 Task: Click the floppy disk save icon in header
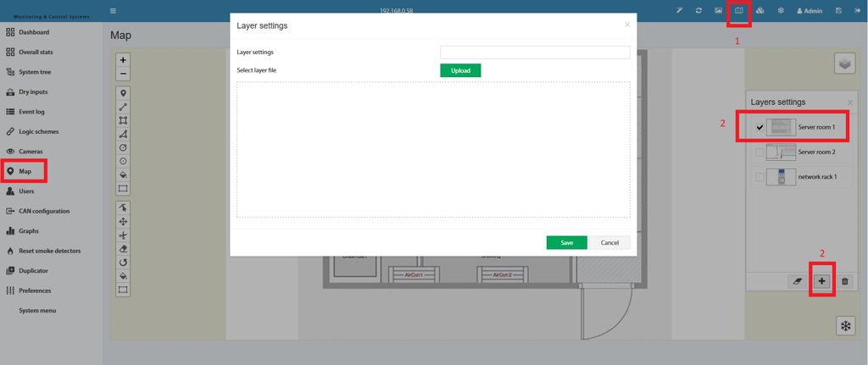click(x=839, y=10)
